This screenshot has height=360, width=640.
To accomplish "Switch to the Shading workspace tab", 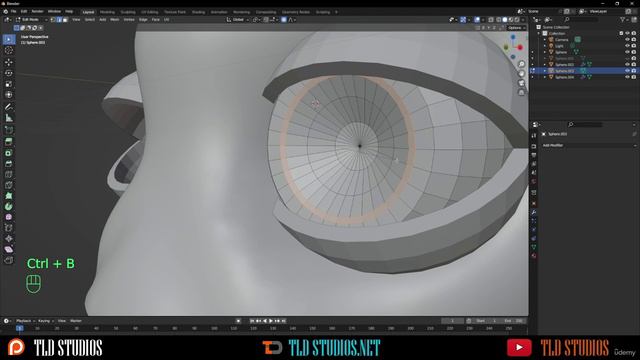I will (x=198, y=12).
